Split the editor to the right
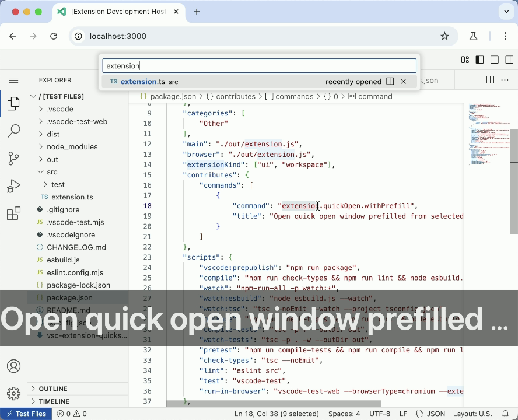This screenshot has height=420, width=518. [x=490, y=80]
